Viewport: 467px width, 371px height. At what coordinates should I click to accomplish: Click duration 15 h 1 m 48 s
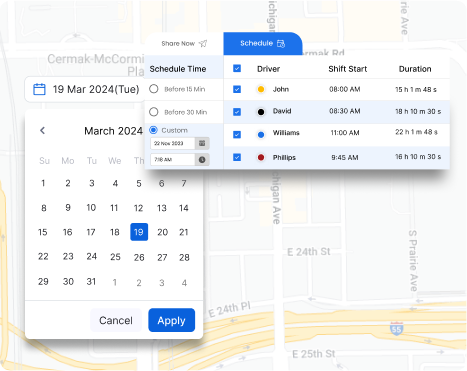(x=416, y=90)
